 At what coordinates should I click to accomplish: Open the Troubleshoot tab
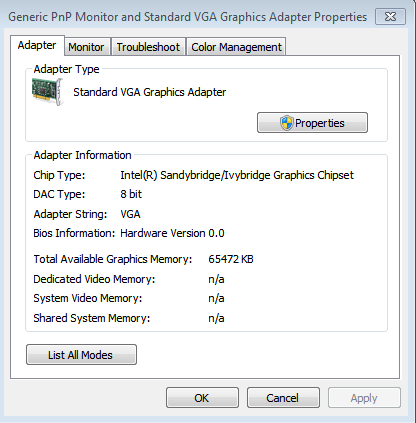(148, 47)
